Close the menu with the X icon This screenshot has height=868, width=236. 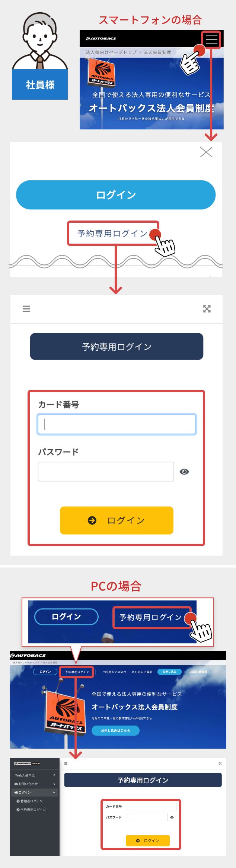point(206,152)
